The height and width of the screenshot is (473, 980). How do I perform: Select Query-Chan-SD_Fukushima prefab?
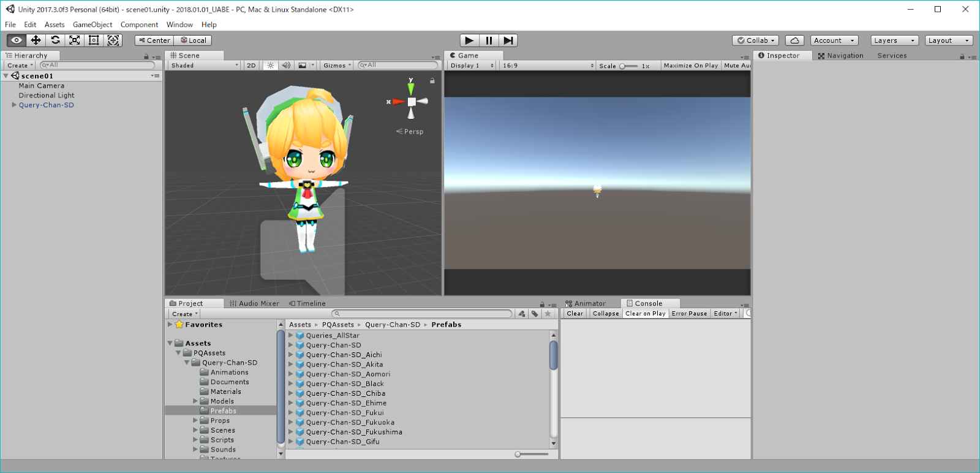point(354,432)
